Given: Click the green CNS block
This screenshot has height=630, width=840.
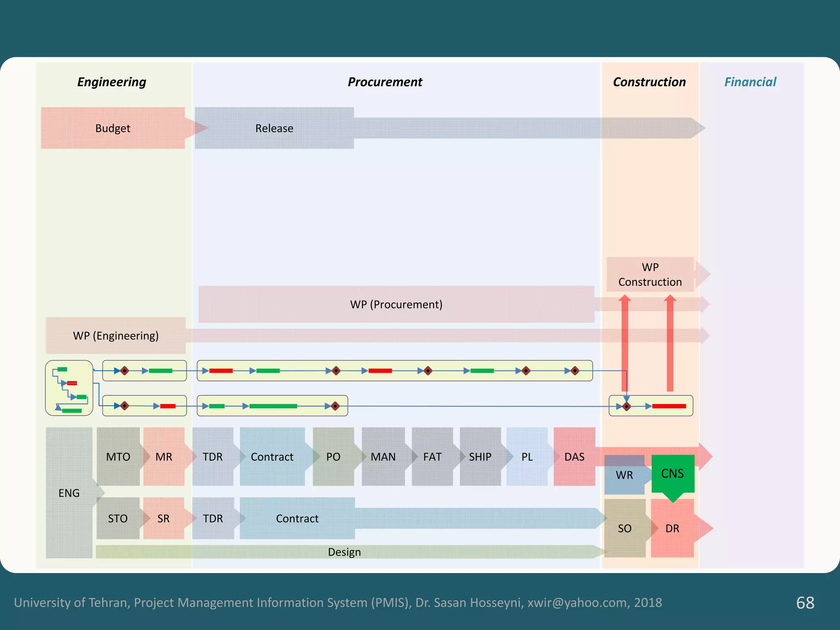Looking at the screenshot, I should coord(672,474).
